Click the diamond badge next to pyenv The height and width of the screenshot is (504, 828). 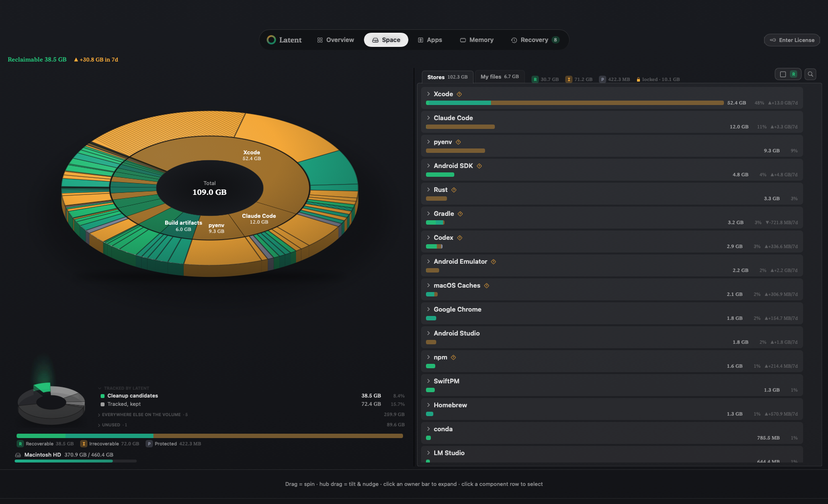coord(458,142)
